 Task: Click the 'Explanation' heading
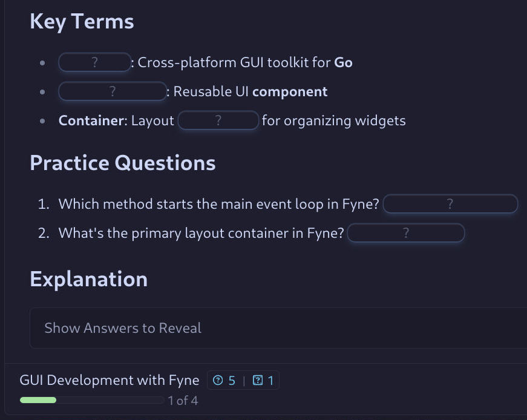coord(89,279)
